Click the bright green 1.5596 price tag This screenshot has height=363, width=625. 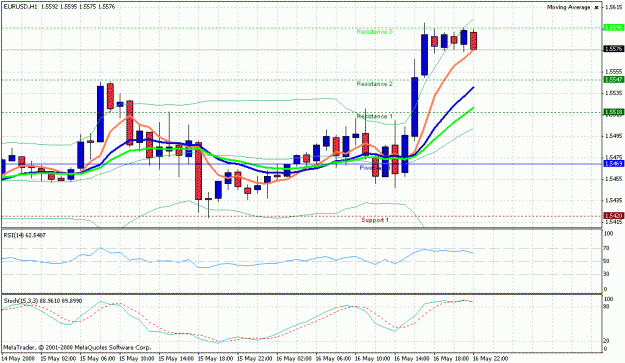[614, 27]
